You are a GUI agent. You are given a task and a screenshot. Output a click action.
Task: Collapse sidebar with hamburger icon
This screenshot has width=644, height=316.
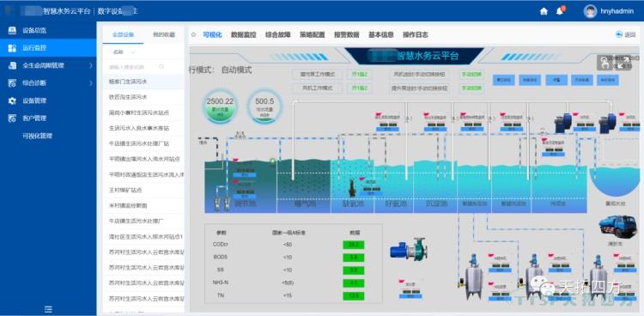pyautogui.click(x=48, y=309)
